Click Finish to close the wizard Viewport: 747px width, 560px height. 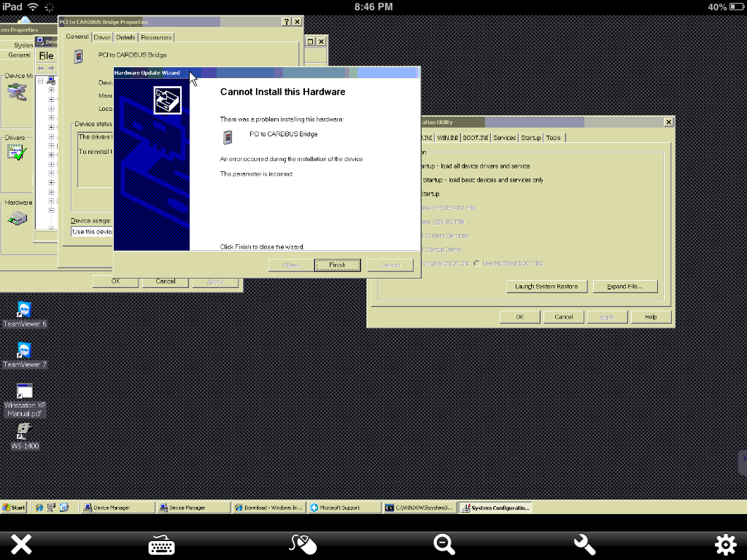(337, 265)
